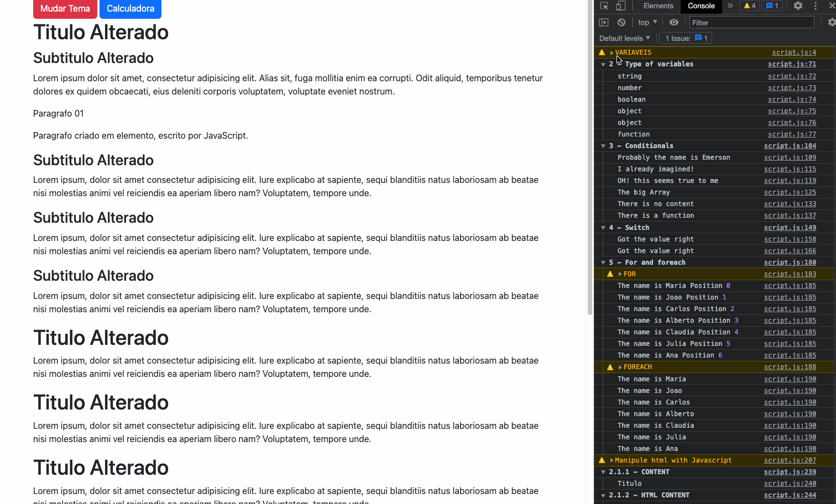This screenshot has width=836, height=504.
Task: Select the 'number' log line
Action: (629, 88)
